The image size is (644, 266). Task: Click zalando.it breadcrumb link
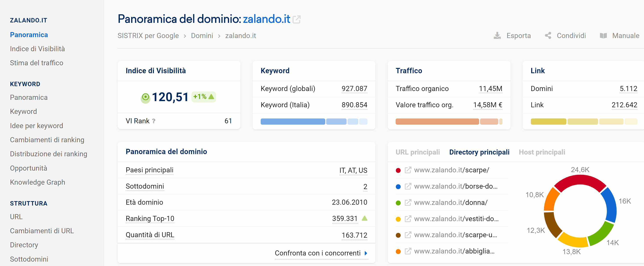tap(240, 36)
